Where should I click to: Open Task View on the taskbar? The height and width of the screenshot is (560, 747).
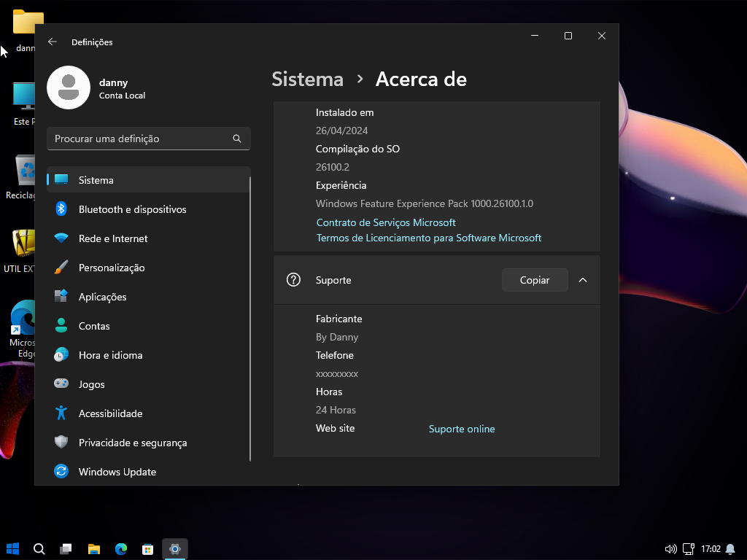(x=66, y=549)
